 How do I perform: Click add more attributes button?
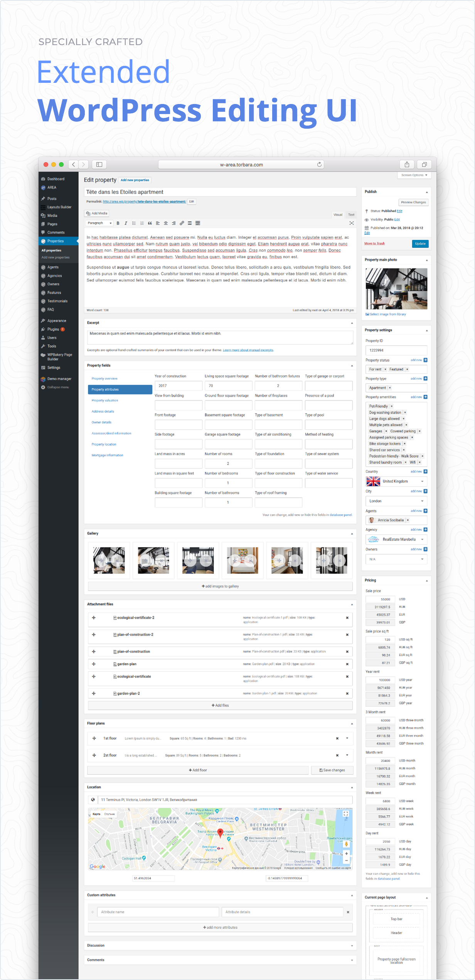(220, 928)
